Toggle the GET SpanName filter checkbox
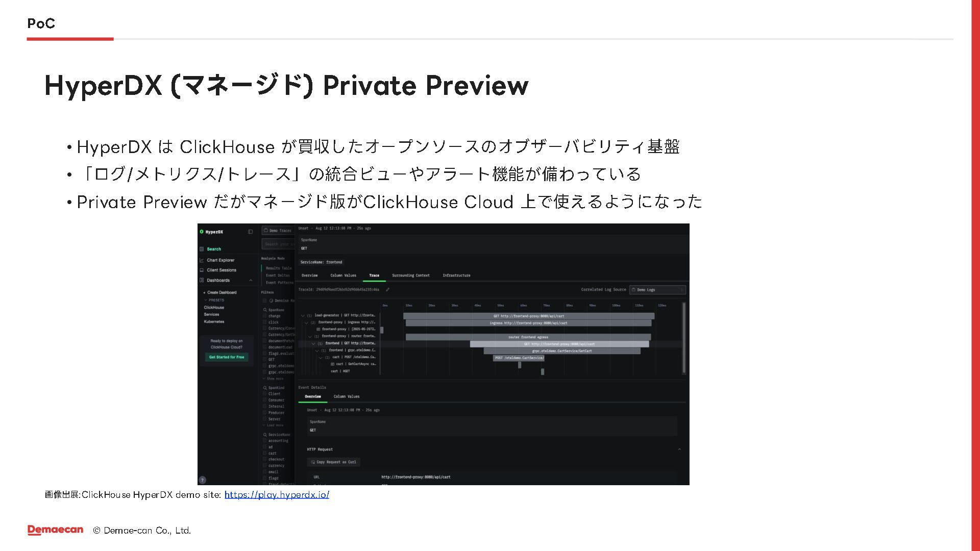 click(x=265, y=360)
